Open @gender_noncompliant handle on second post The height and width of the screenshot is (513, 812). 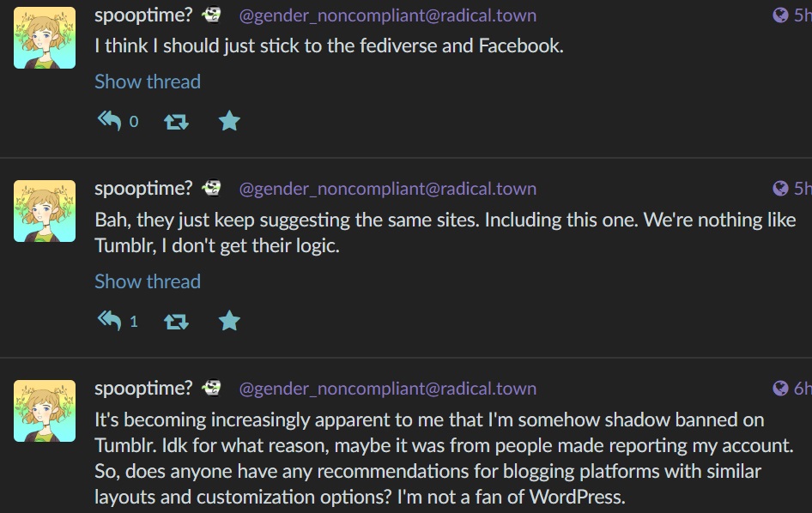click(387, 189)
